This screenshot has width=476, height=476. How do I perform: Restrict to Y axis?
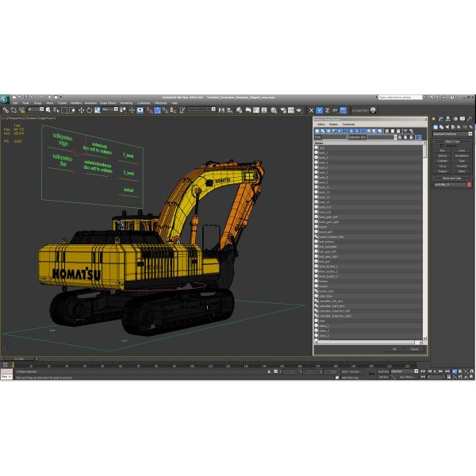click(320, 110)
